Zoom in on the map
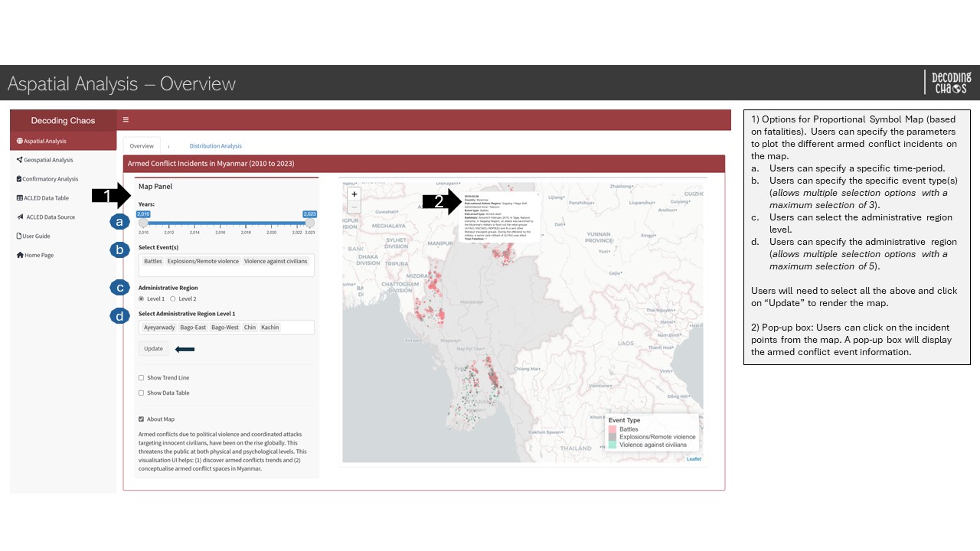This screenshot has width=980, height=551. tap(354, 194)
